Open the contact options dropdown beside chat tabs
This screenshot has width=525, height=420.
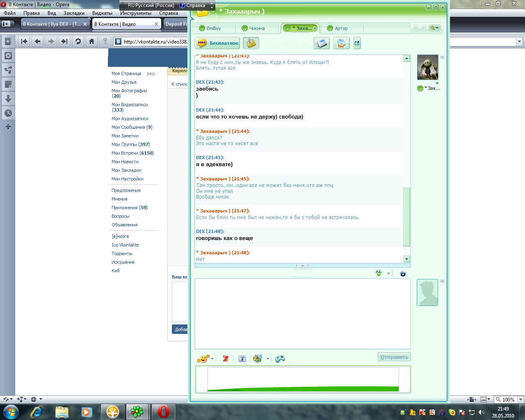pos(434,28)
